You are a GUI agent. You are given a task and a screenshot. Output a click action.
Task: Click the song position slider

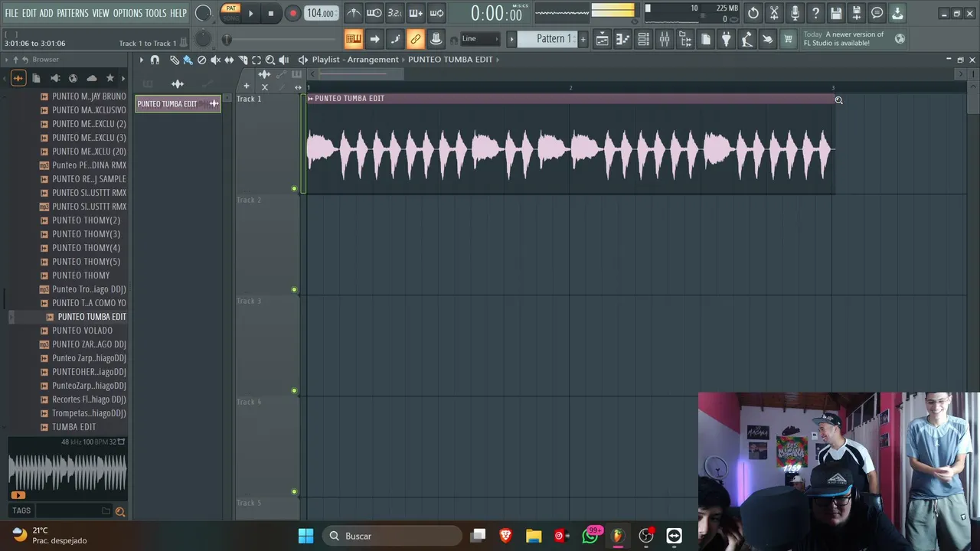(x=280, y=39)
